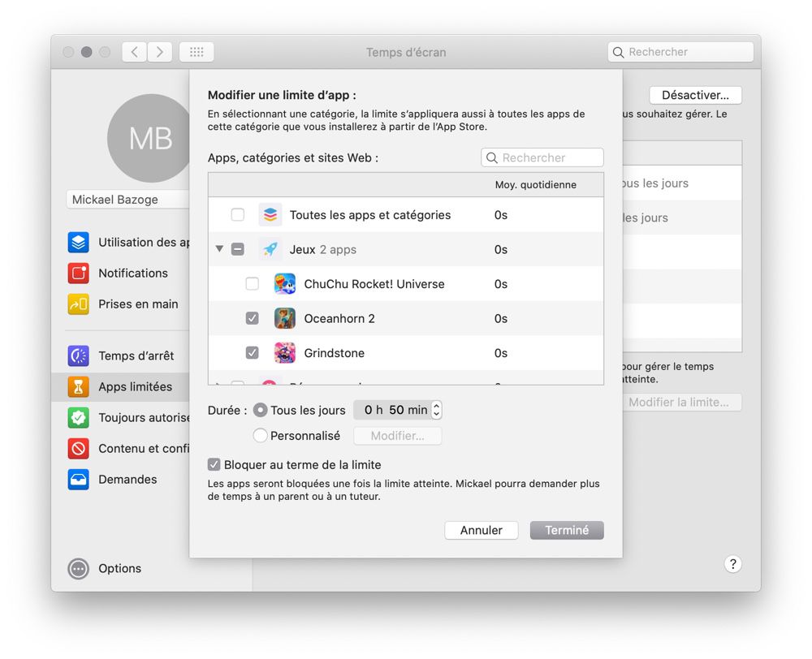Click the Grindstone app icon
Screen dimensions: 812x659
click(x=285, y=353)
